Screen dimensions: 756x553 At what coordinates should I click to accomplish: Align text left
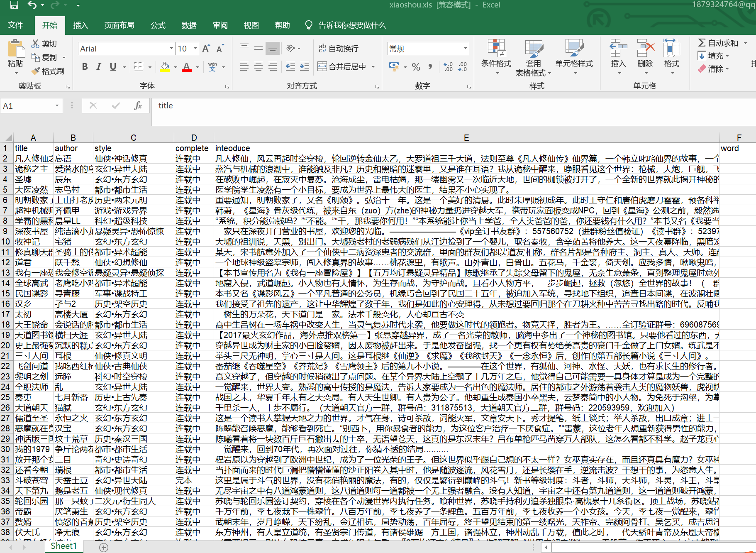click(244, 66)
